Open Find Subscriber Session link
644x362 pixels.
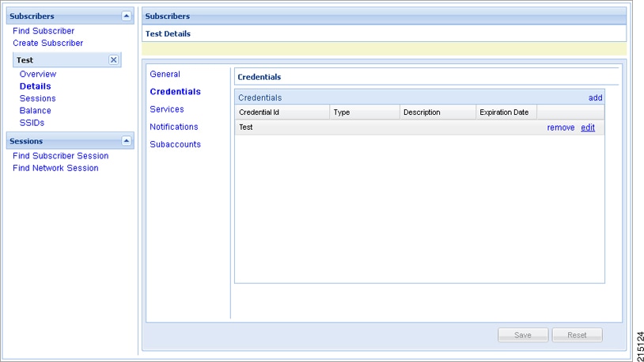60,156
